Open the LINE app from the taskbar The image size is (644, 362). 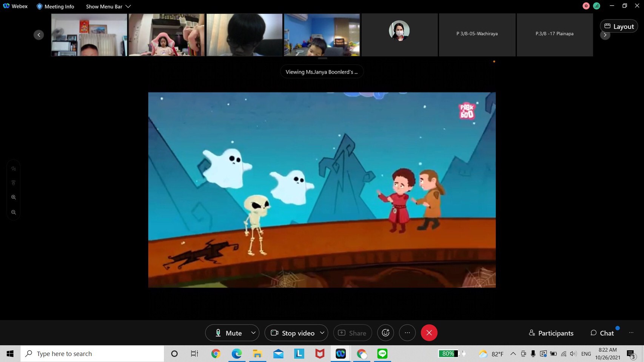(x=382, y=354)
